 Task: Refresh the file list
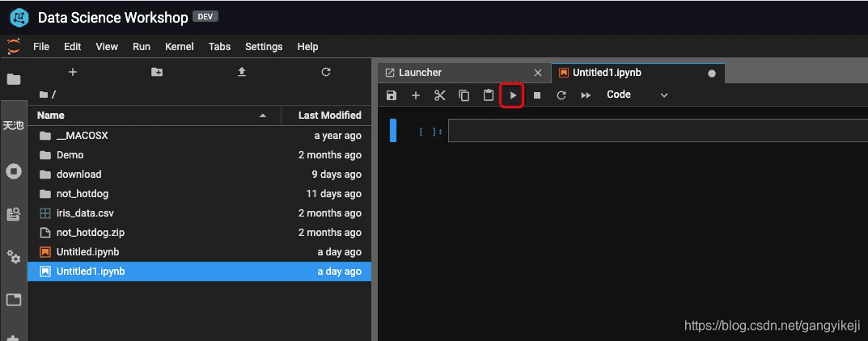click(x=326, y=72)
